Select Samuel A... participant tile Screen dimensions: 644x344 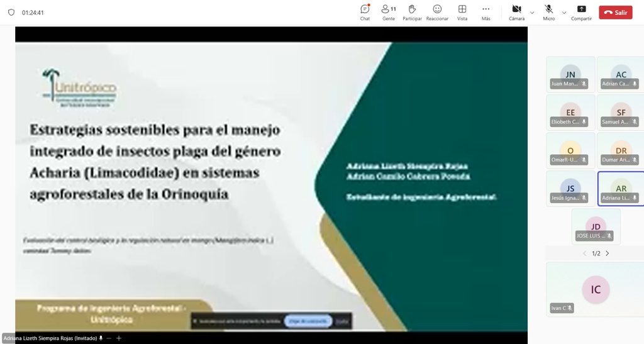pyautogui.click(x=621, y=113)
